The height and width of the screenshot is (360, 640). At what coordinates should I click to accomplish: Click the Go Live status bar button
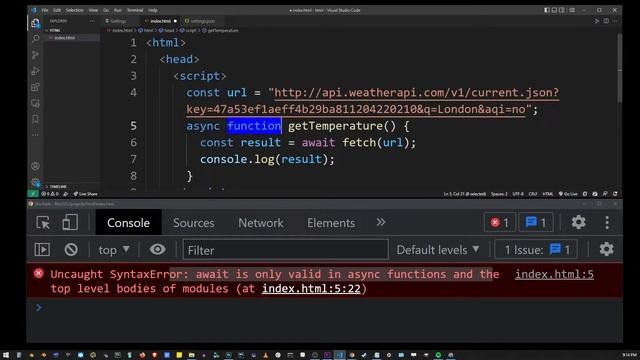568,194
